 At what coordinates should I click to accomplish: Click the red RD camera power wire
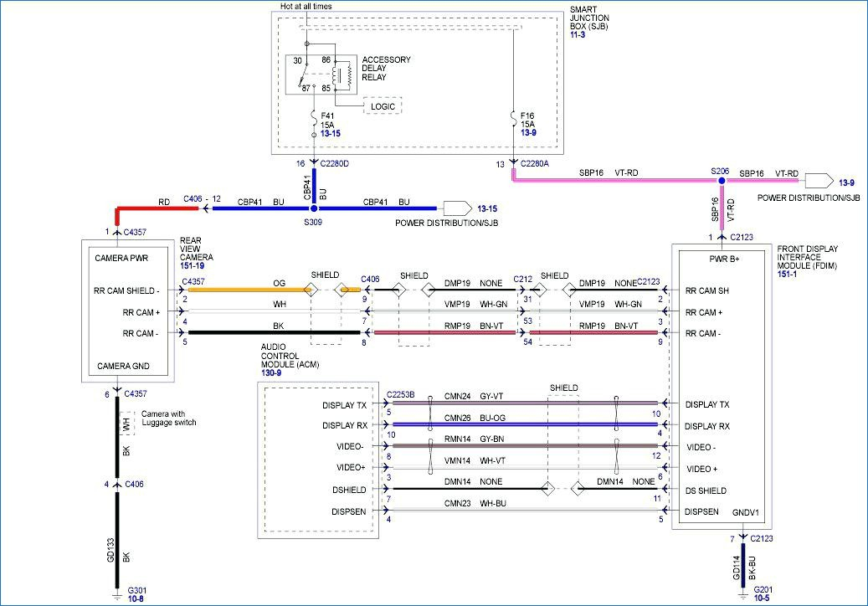pos(157,208)
